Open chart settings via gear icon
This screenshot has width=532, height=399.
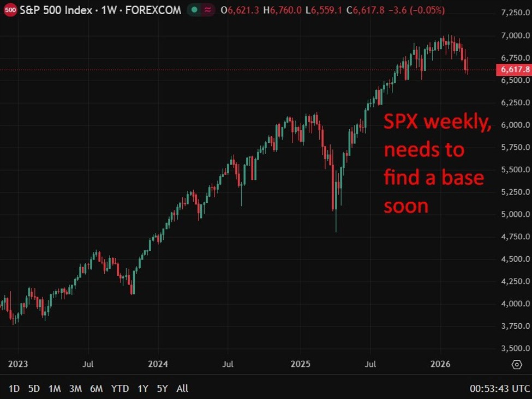[x=516, y=364]
